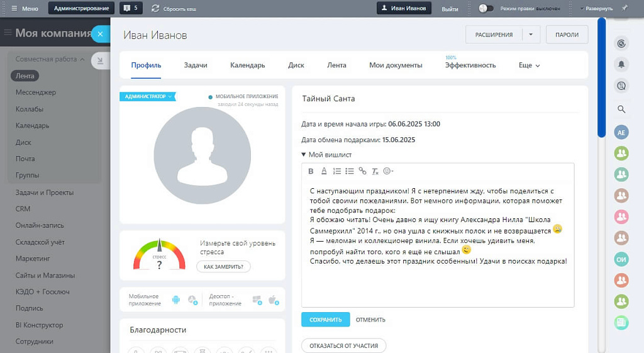Open dropdown arrow next to Расширения
644x353 pixels.
(531, 35)
